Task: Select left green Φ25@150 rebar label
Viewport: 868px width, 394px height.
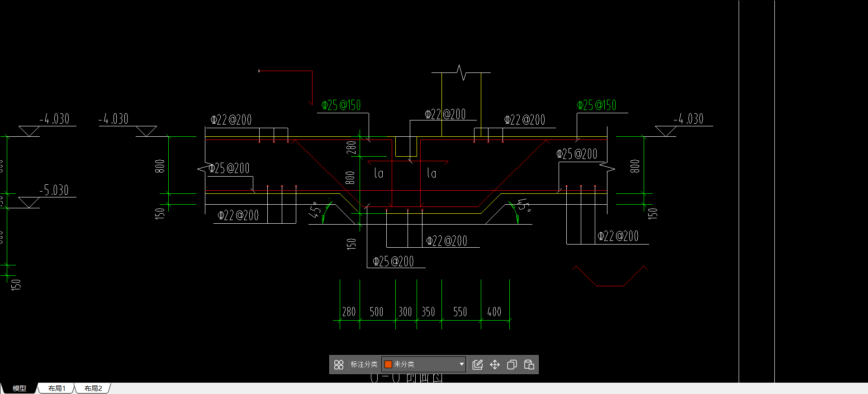Action: coord(341,106)
